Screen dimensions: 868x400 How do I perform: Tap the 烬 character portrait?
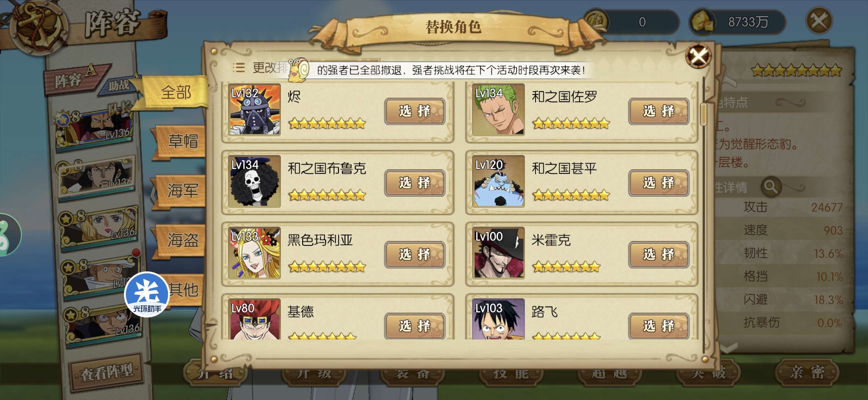pyautogui.click(x=254, y=110)
